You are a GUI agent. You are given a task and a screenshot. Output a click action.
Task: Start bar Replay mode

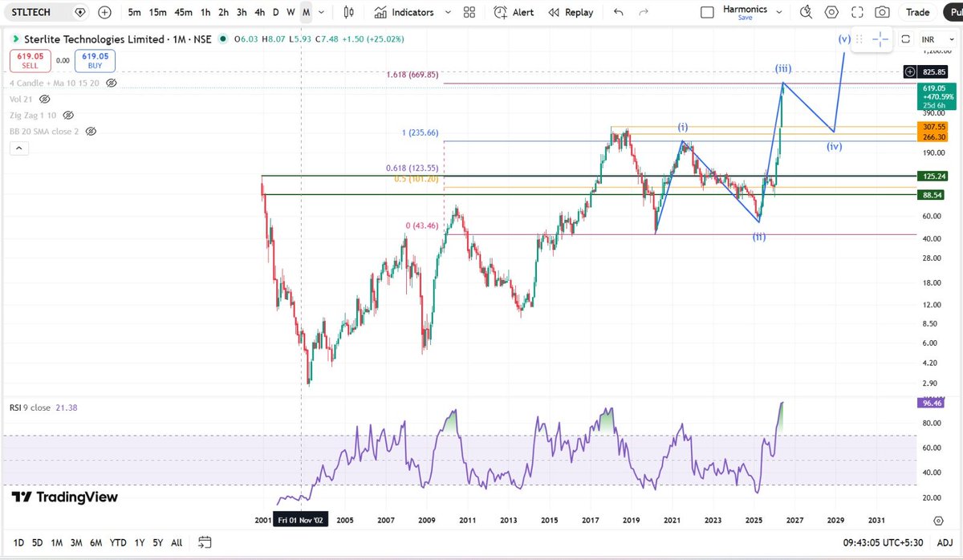click(x=571, y=12)
